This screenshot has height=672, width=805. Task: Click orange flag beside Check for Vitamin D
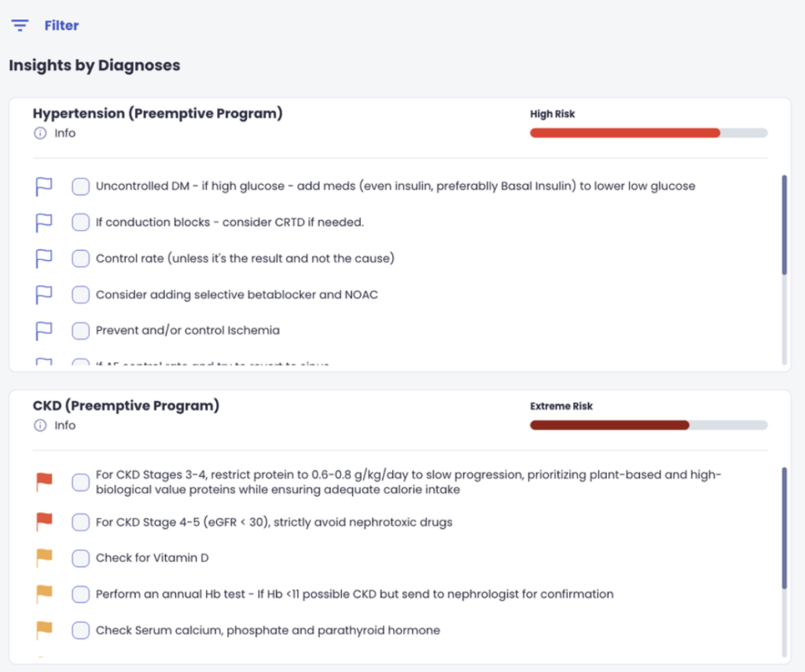[x=44, y=557]
